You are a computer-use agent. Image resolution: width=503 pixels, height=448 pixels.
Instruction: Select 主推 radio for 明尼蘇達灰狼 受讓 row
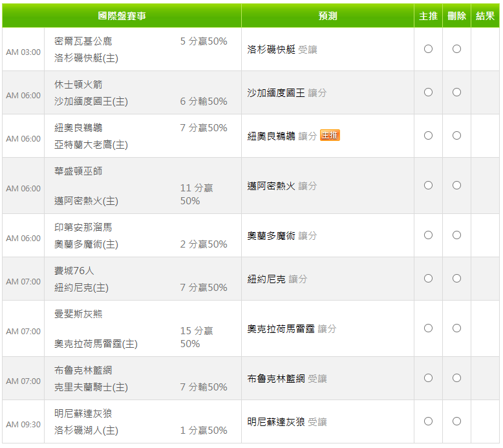pos(428,421)
